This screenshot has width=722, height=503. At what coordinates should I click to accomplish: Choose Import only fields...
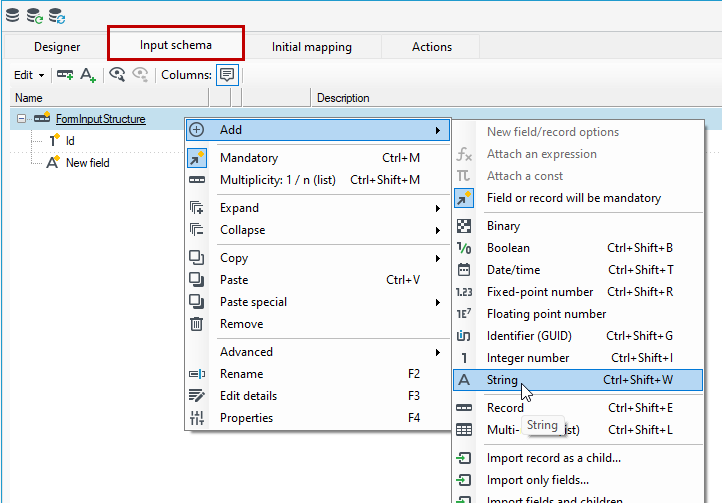tap(578, 480)
